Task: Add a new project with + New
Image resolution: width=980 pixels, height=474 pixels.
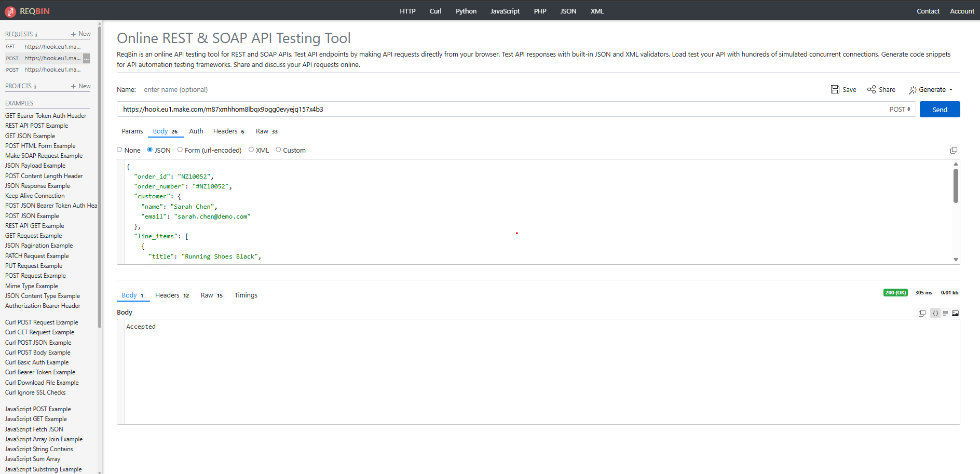Action: click(x=81, y=86)
